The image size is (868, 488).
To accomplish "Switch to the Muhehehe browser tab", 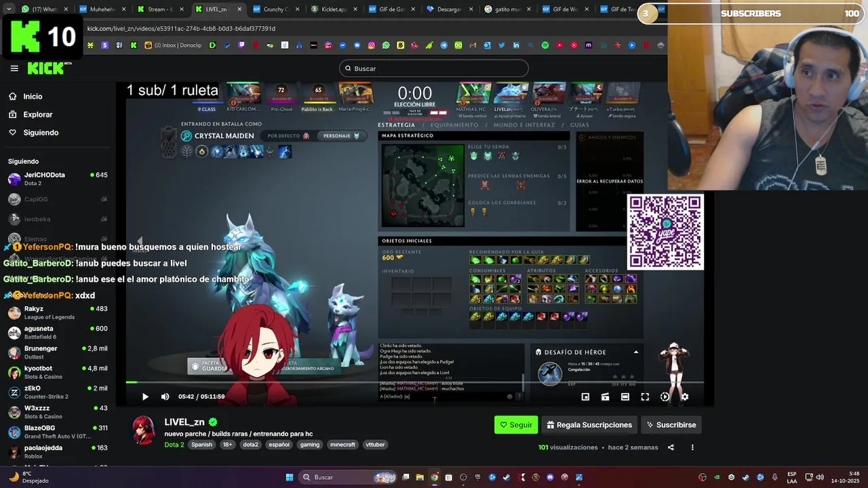I will (102, 9).
